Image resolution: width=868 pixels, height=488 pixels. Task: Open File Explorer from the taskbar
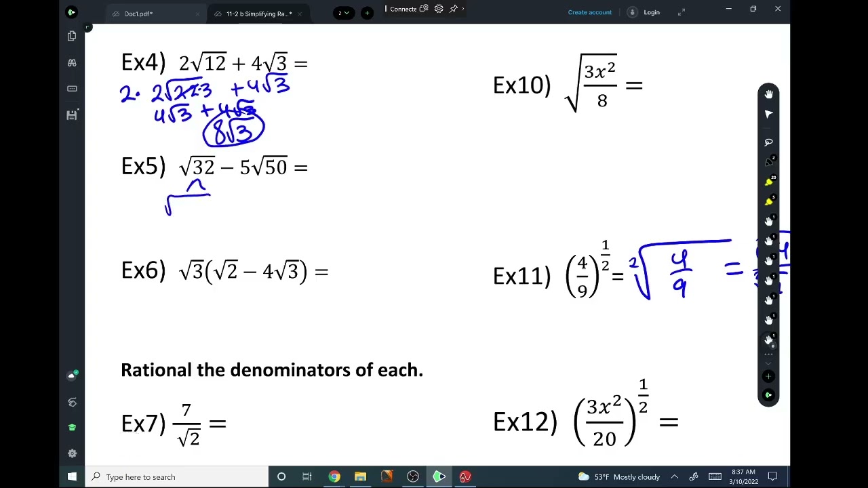click(360, 477)
